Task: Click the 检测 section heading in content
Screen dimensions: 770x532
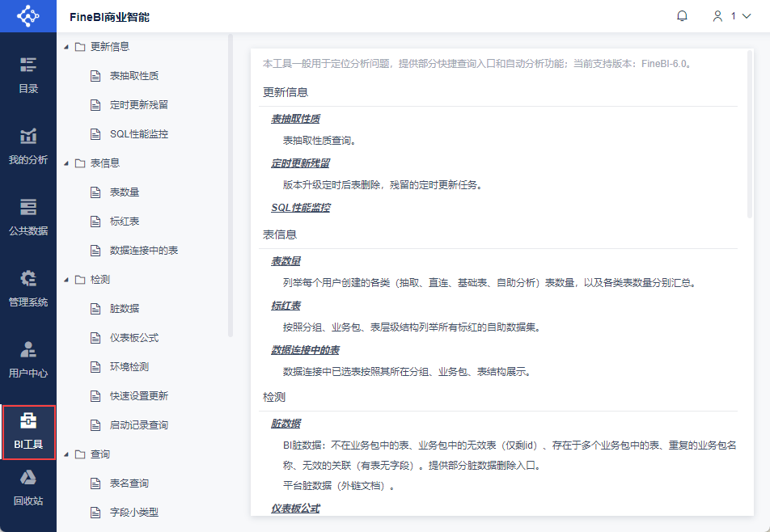Action: pyautogui.click(x=274, y=397)
